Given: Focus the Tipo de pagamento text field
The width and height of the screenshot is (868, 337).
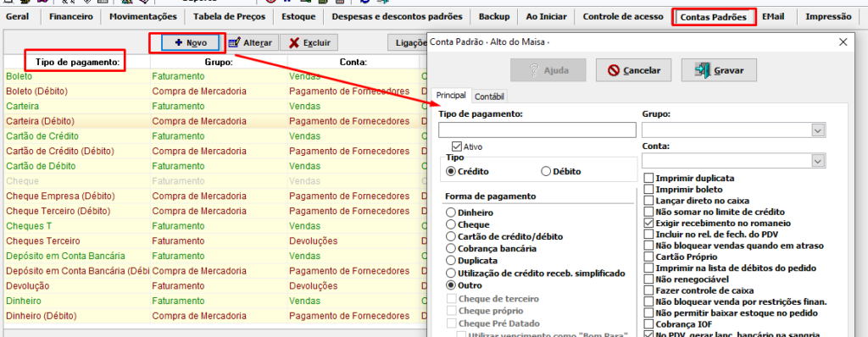Looking at the screenshot, I should [537, 130].
